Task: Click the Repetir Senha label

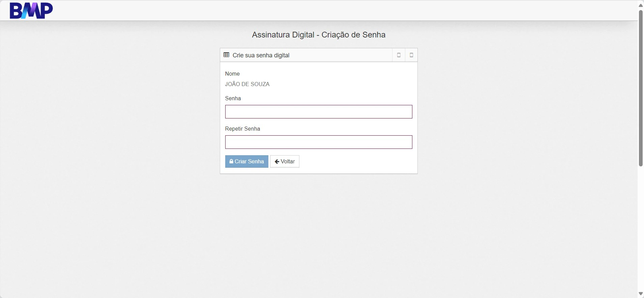Action: pos(242,129)
